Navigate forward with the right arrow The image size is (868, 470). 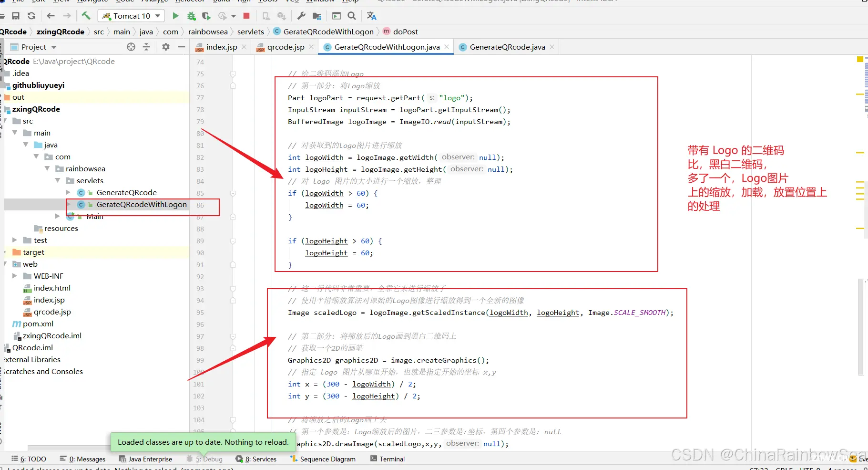pyautogui.click(x=67, y=16)
